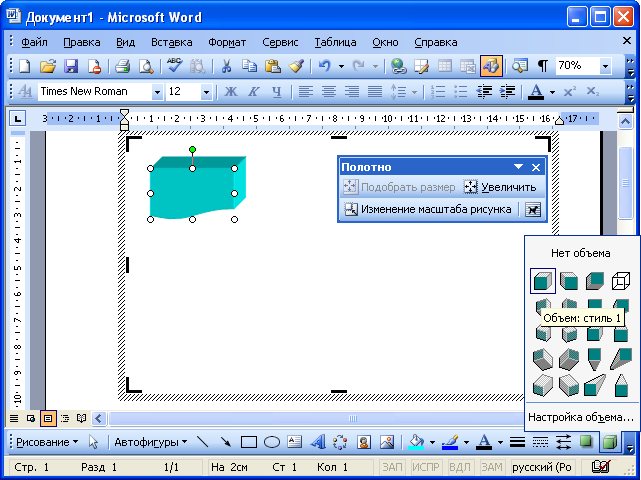
Task: Click the Увеличить button in Полотно toolbar
Action: click(x=500, y=187)
